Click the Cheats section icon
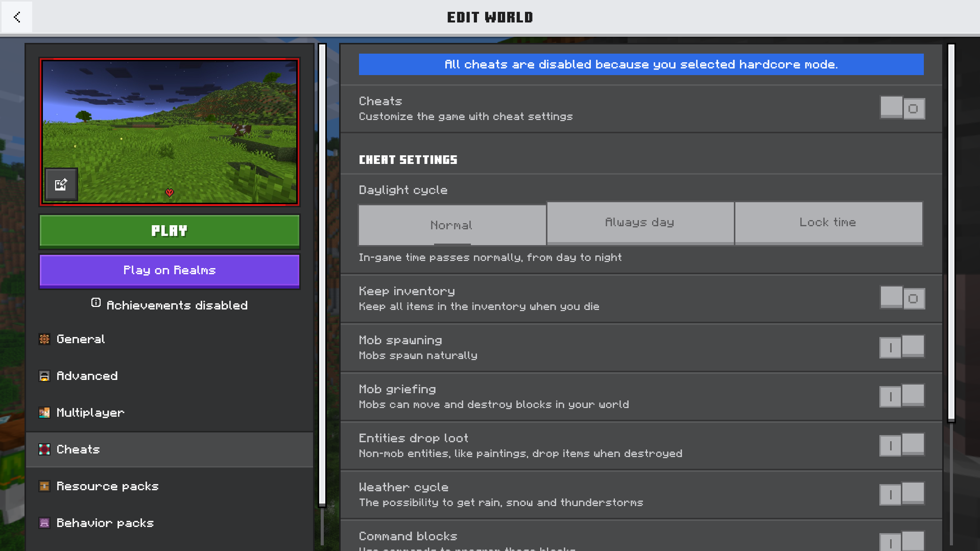The height and width of the screenshot is (551, 980). point(44,449)
